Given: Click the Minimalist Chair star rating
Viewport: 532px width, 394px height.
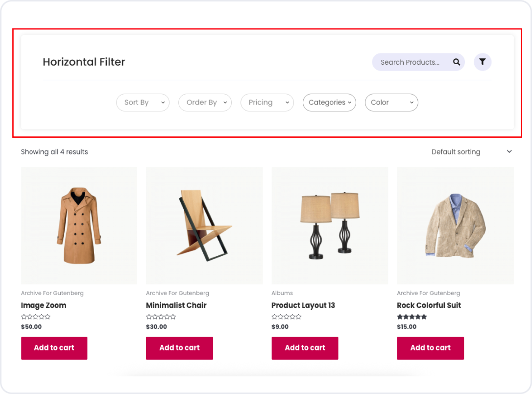Looking at the screenshot, I should pyautogui.click(x=161, y=317).
